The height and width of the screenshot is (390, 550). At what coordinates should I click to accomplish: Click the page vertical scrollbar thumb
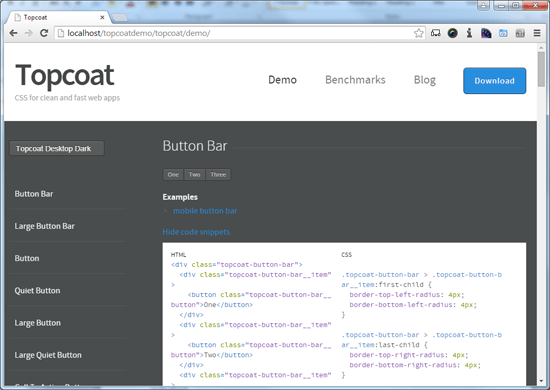point(541,69)
